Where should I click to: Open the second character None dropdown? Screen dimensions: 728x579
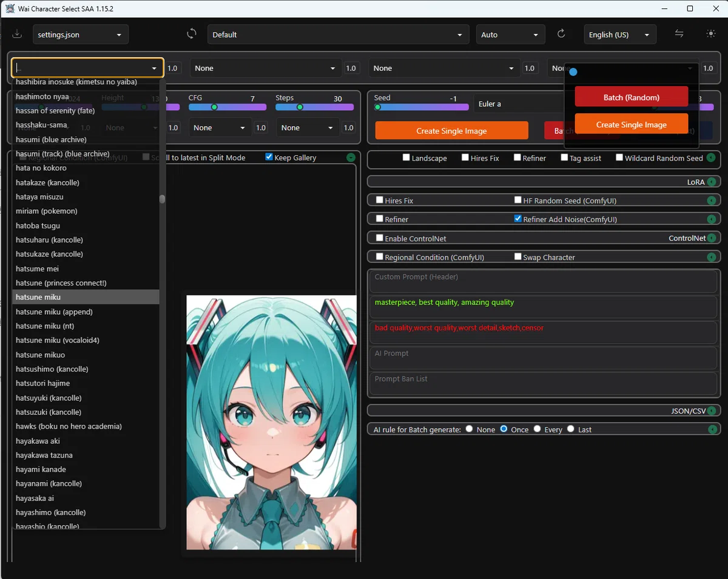click(266, 68)
